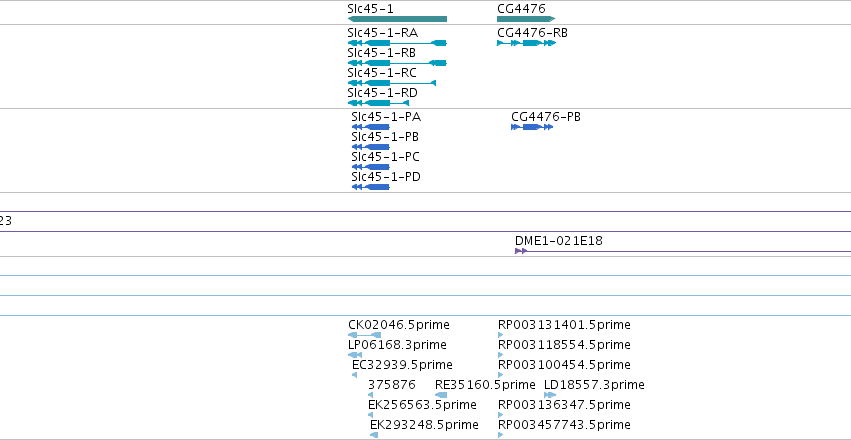Click the DME1-021E18 arrow glyph
The image size is (851, 440).
(x=521, y=251)
